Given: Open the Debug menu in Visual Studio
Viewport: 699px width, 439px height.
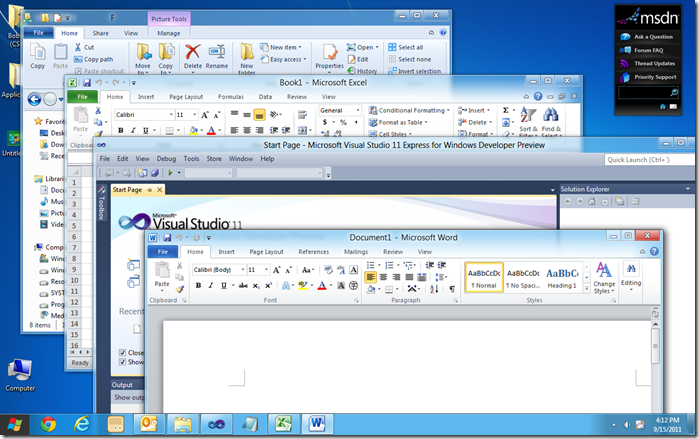Looking at the screenshot, I should pos(165,159).
